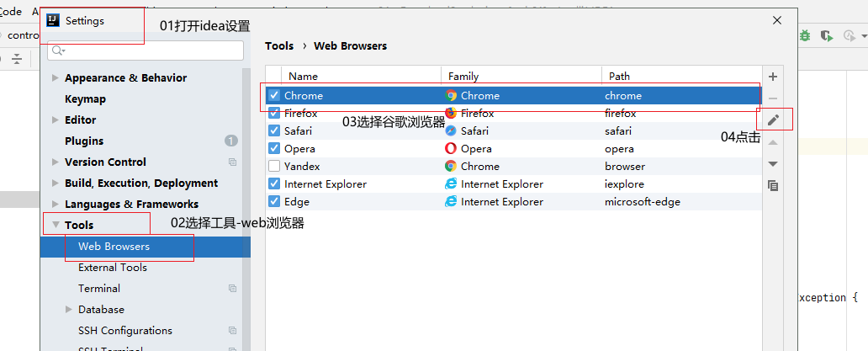The height and width of the screenshot is (351, 868).
Task: Uncheck the Chrome browser checkbox
Action: tap(274, 95)
